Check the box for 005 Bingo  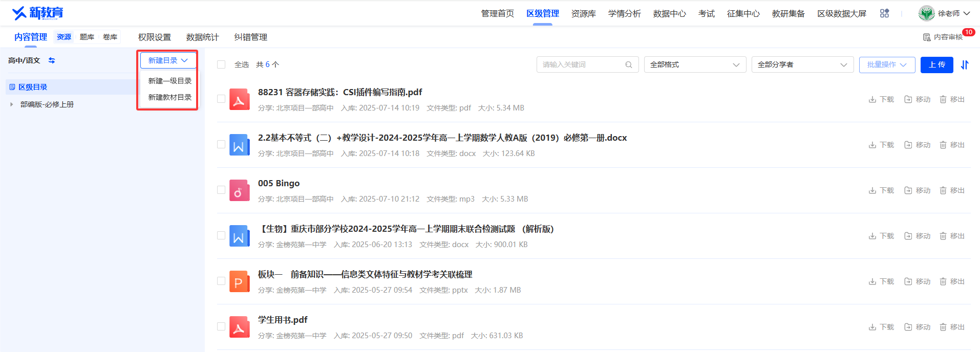pyautogui.click(x=221, y=190)
